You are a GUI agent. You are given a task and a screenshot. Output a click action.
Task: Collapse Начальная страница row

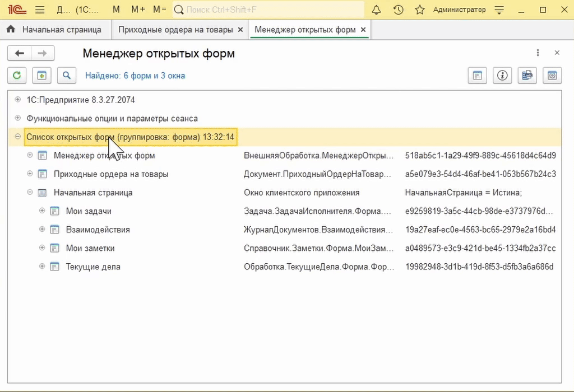(x=30, y=192)
